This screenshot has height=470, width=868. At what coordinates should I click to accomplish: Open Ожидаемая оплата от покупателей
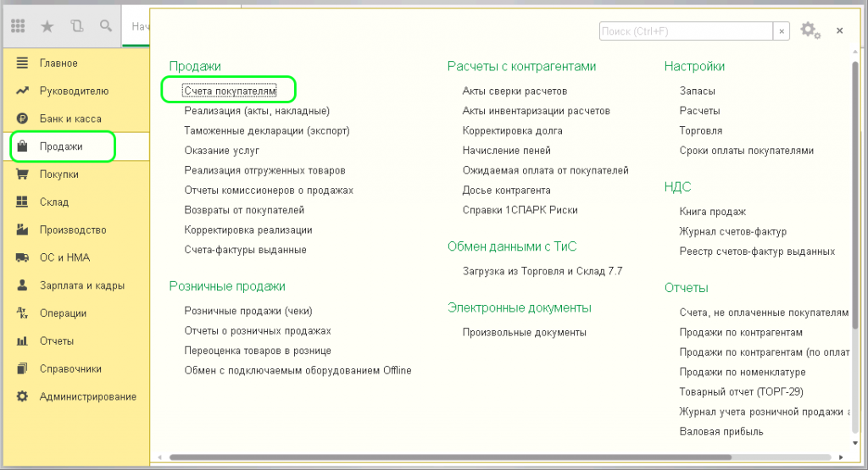click(x=546, y=170)
